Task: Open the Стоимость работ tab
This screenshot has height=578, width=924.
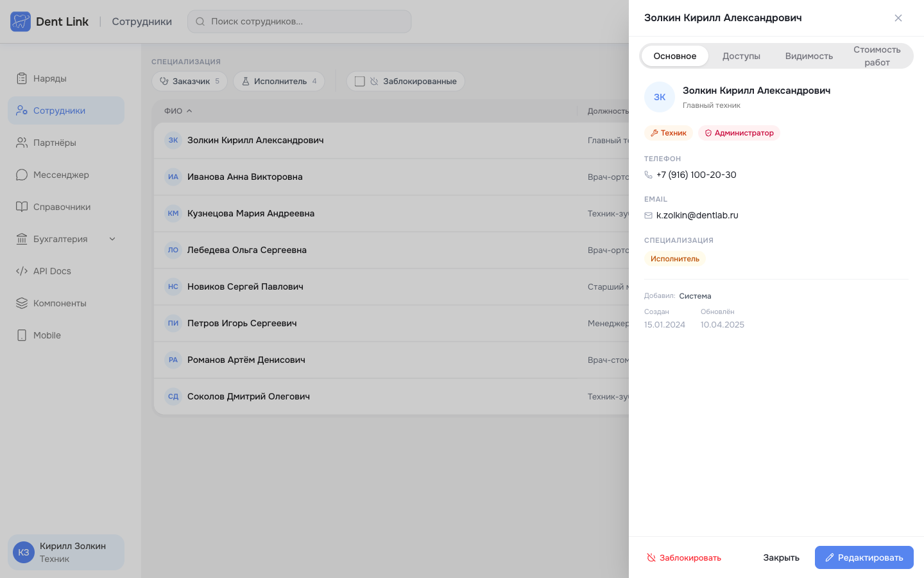Action: point(877,56)
